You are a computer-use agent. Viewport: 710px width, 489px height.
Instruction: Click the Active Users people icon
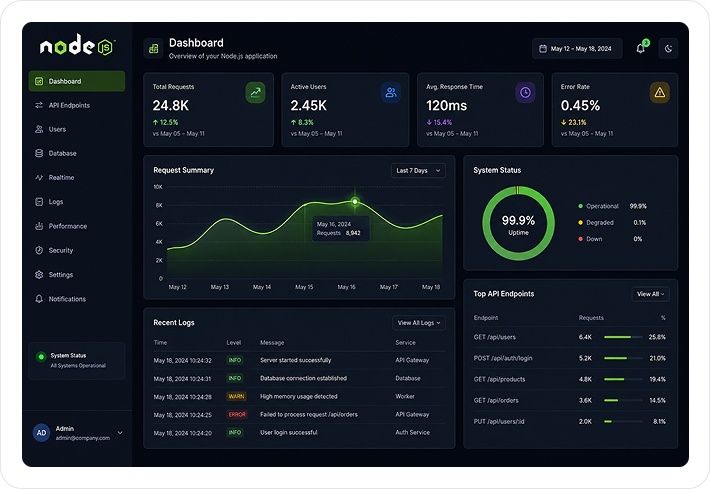(x=391, y=92)
